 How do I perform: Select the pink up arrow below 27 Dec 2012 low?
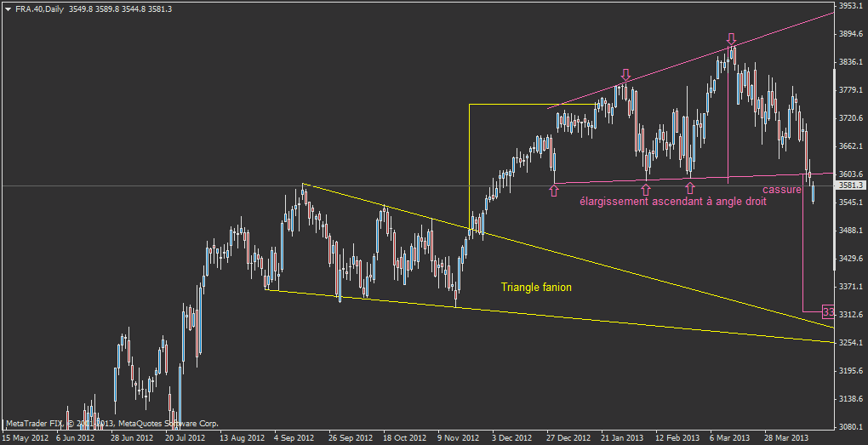(554, 191)
